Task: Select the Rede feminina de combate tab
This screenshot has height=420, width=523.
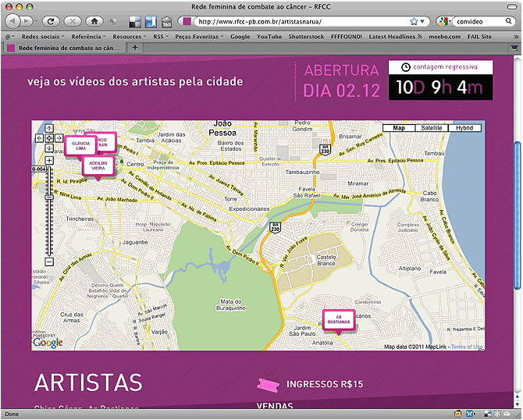Action: pos(65,48)
